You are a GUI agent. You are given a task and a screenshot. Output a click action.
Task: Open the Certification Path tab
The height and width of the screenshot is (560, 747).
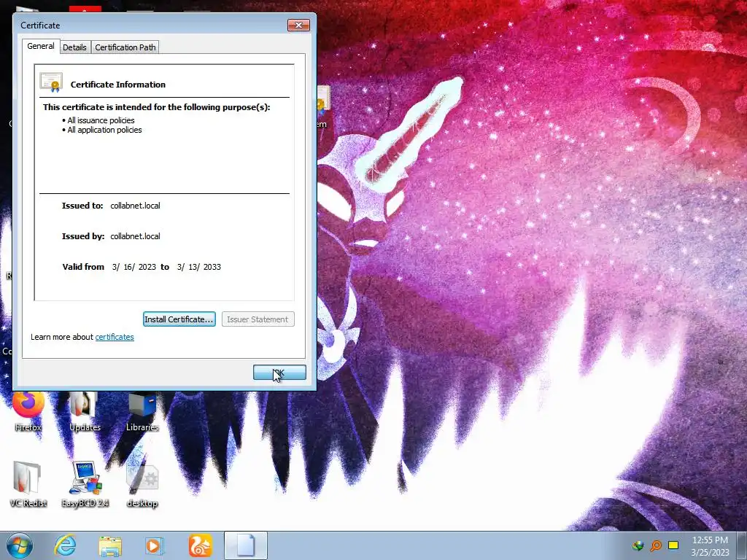[x=125, y=47]
